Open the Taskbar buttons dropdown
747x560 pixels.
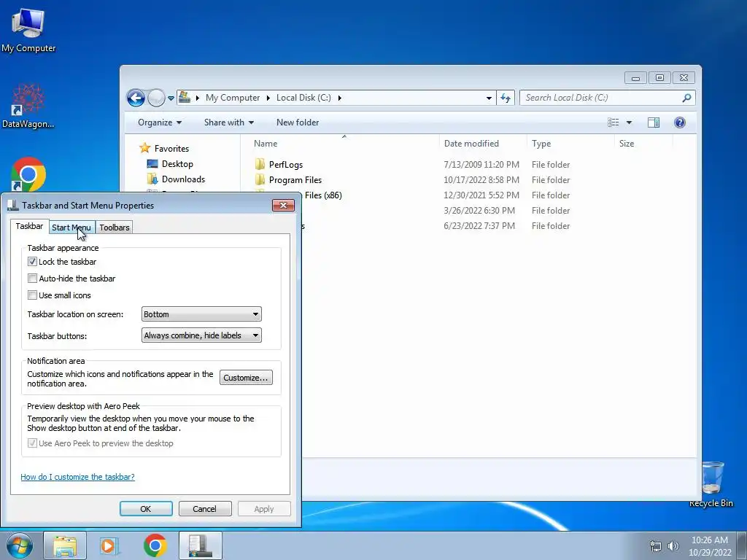pos(201,335)
